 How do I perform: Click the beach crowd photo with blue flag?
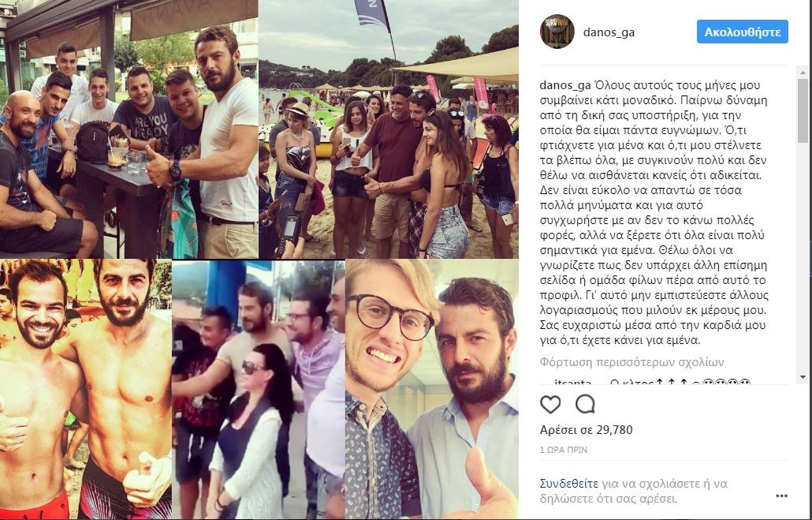[389, 129]
